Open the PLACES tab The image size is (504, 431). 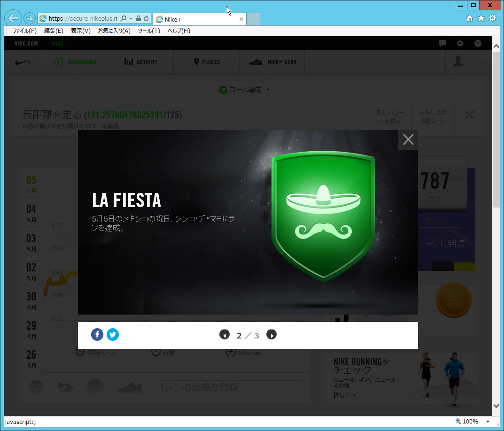tap(207, 62)
